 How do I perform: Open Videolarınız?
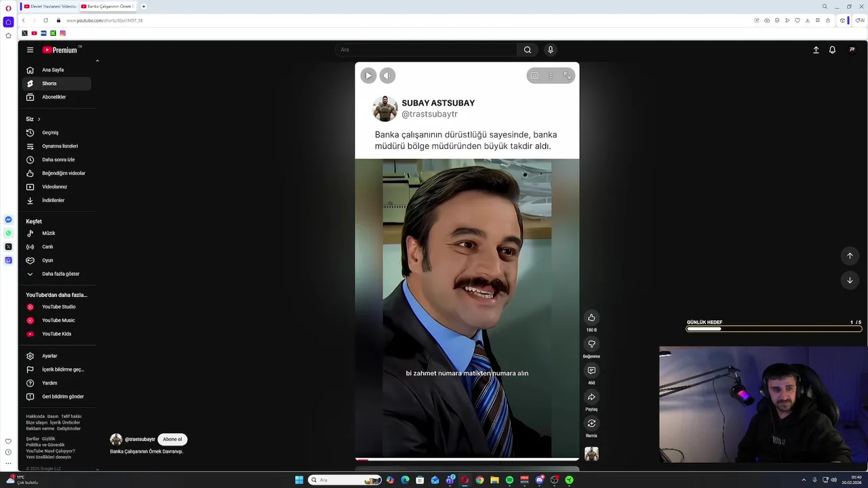[x=56, y=187]
